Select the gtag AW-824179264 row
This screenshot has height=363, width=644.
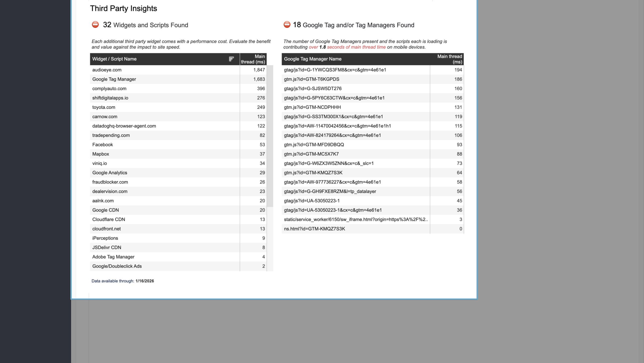pyautogui.click(x=373, y=135)
